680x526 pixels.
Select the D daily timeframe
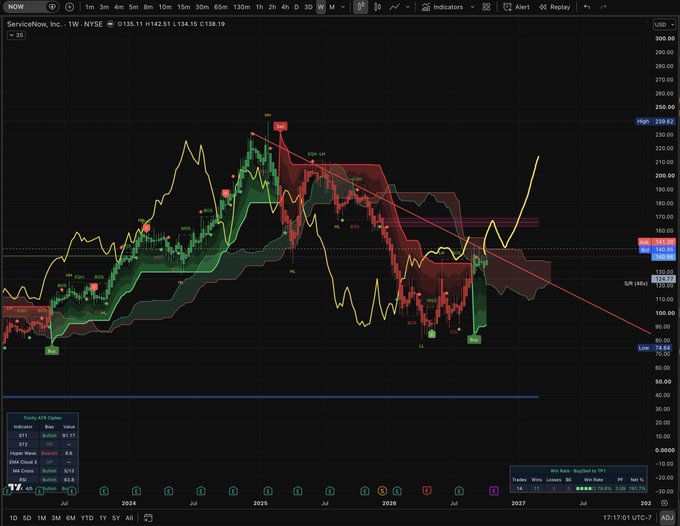tap(297, 7)
